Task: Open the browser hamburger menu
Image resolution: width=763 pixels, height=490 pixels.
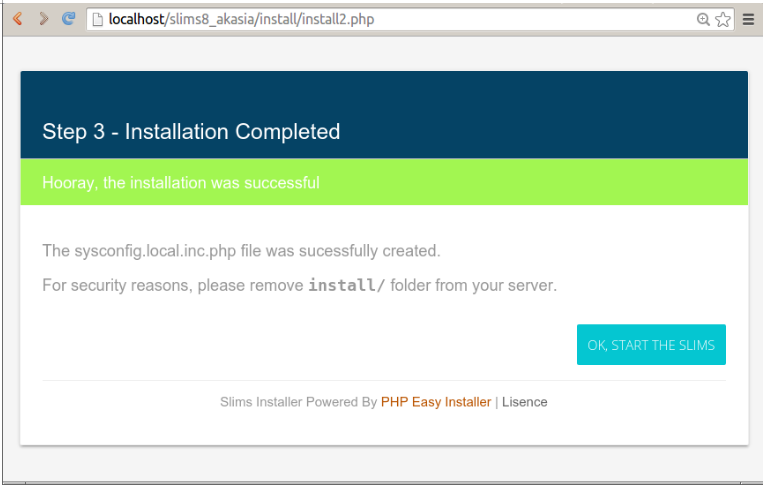Action: [748, 19]
